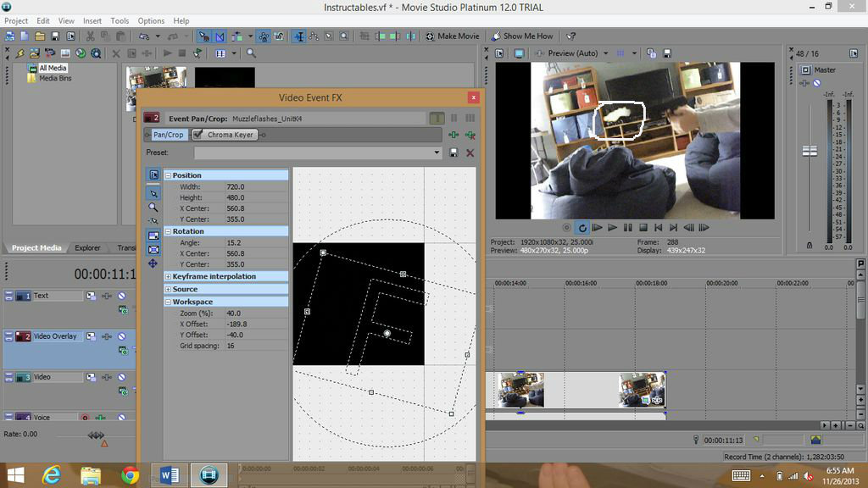Click the Undo arrow in the main toolbar
The height and width of the screenshot is (488, 868).
(144, 36)
